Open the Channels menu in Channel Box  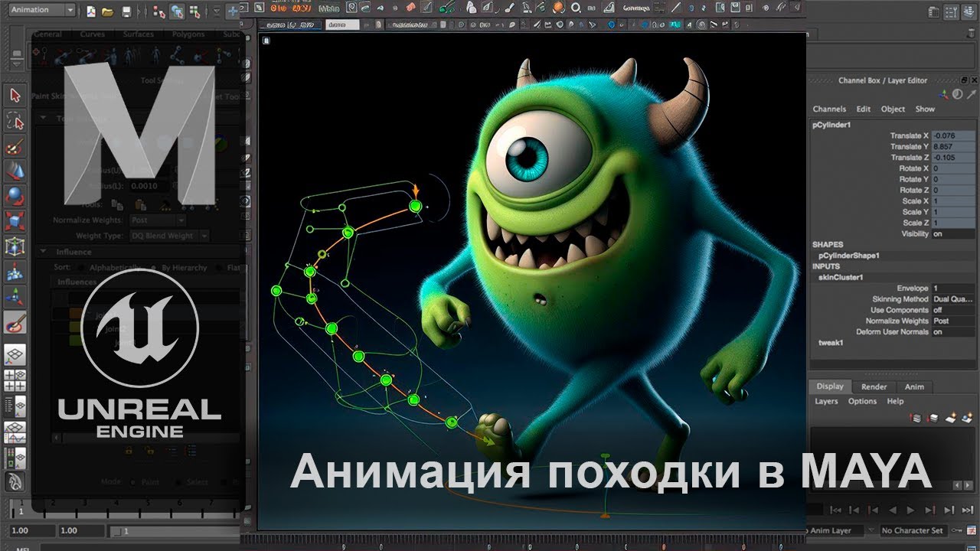829,109
